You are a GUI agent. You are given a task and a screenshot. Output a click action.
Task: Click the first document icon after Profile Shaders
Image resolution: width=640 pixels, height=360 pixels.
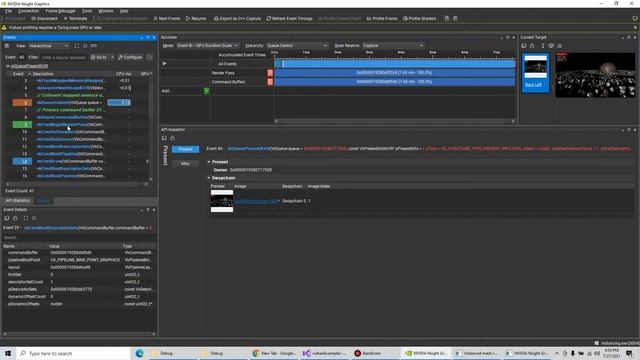click(447, 18)
